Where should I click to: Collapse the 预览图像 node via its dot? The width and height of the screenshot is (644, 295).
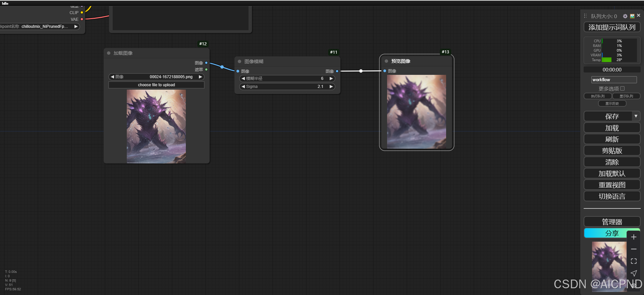386,61
